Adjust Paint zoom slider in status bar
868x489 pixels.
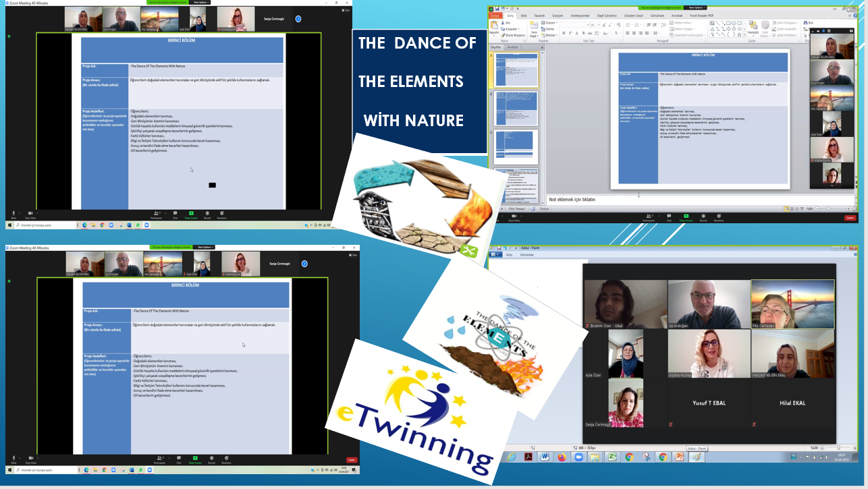point(838,448)
